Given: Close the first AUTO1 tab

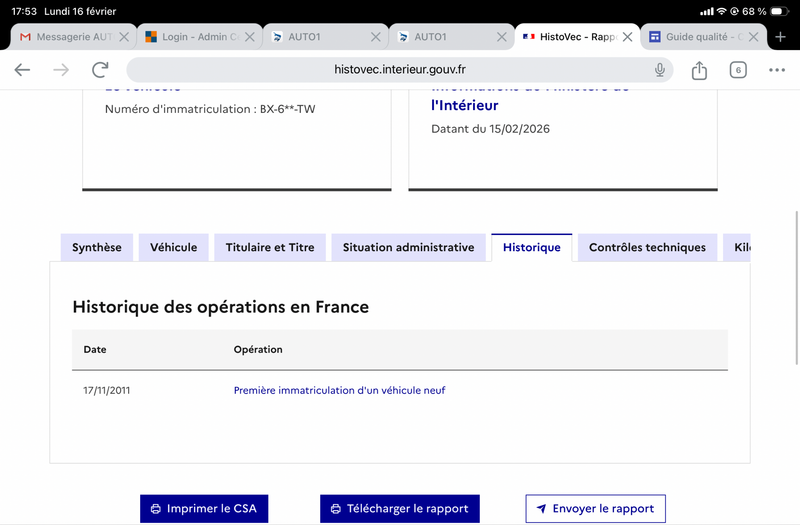Looking at the screenshot, I should (376, 37).
